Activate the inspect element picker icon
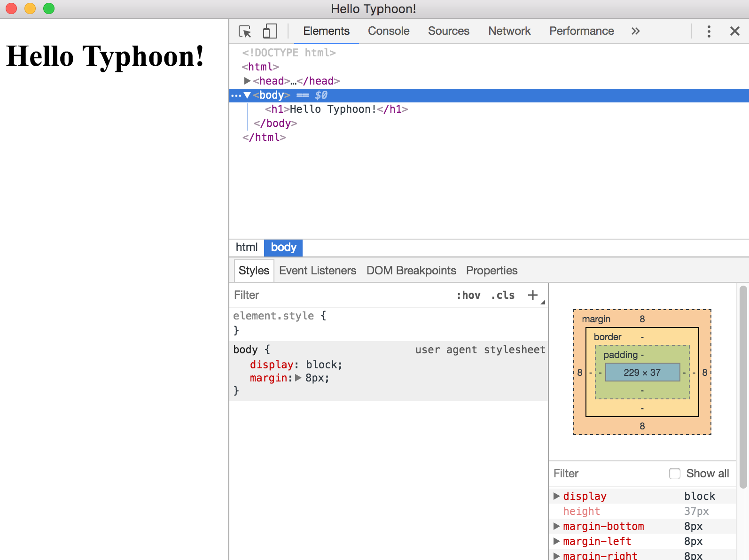Screen dimensions: 749x560 245,31
